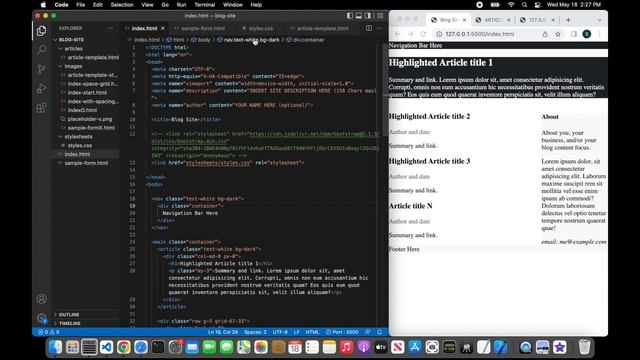
Task: Open index-start.html in the file tree
Action: tap(87, 93)
